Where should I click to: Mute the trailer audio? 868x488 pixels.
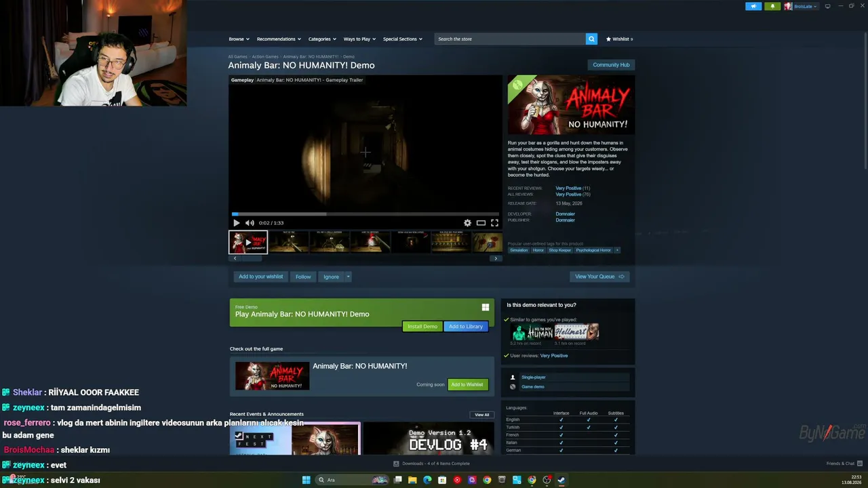tap(250, 223)
